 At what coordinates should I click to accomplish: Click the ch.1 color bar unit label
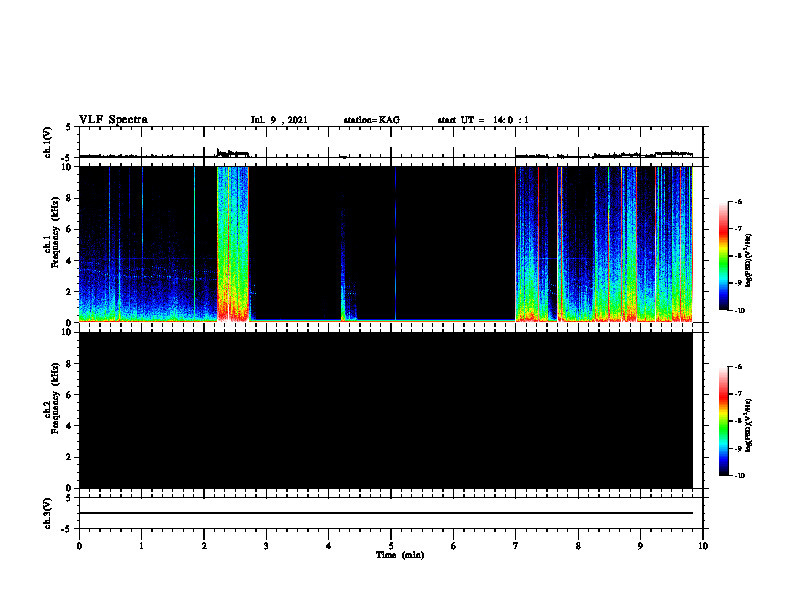tap(749, 260)
